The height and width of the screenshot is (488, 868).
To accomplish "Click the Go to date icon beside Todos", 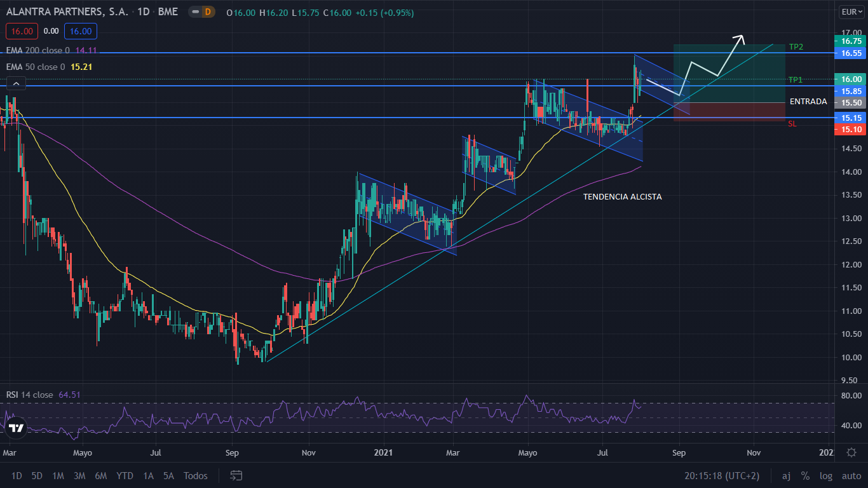I will coord(236,475).
